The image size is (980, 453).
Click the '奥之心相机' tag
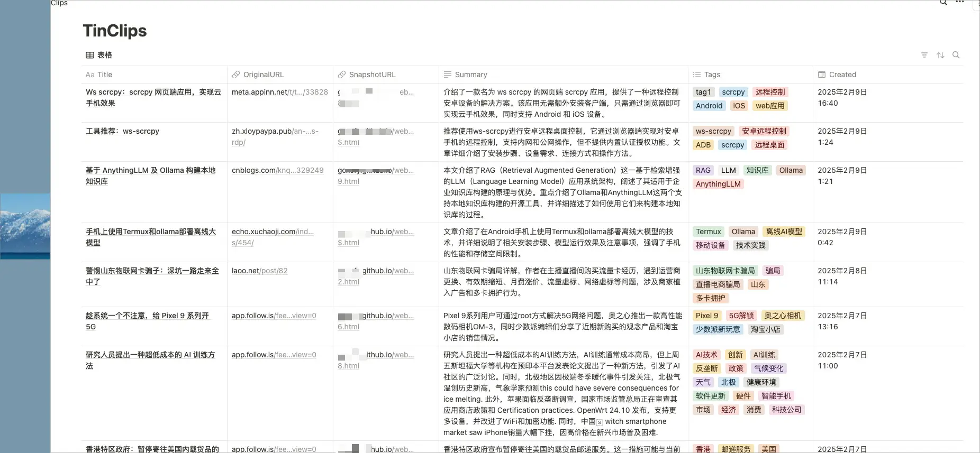(783, 316)
